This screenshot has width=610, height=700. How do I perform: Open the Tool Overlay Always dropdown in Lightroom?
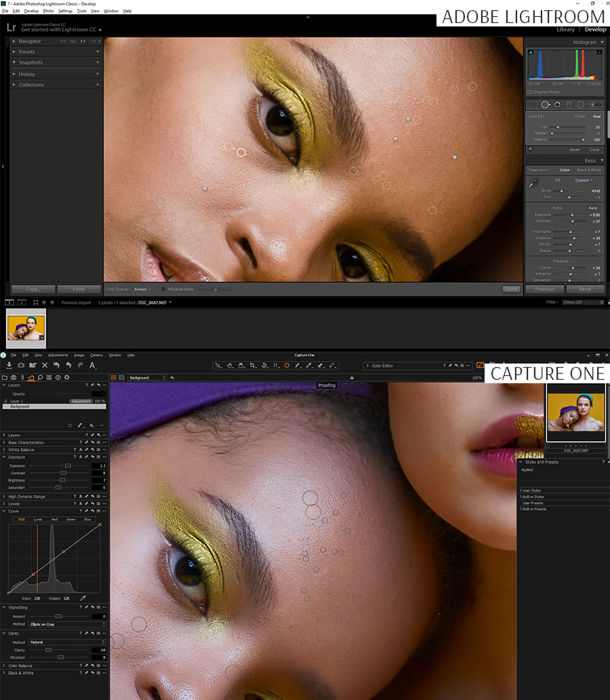point(143,289)
